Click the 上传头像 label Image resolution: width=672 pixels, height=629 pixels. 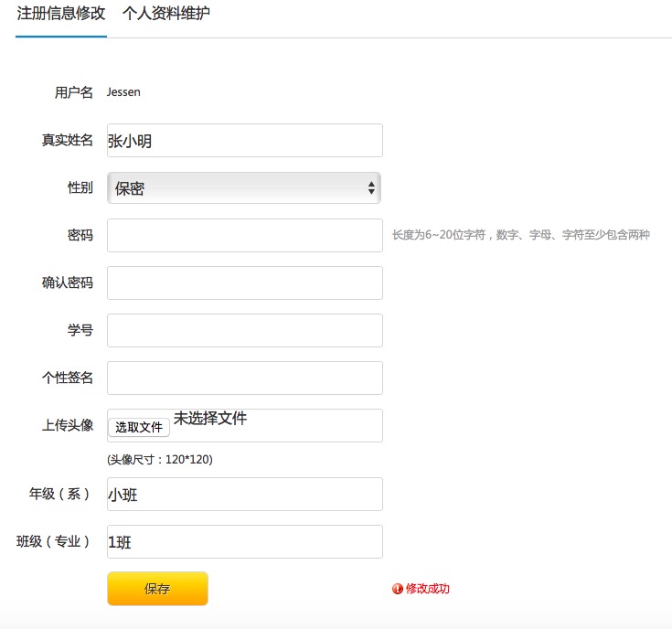(x=68, y=425)
